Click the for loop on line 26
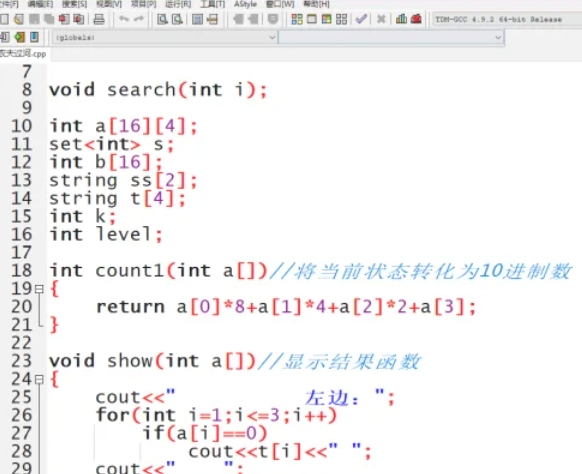 coord(216,415)
